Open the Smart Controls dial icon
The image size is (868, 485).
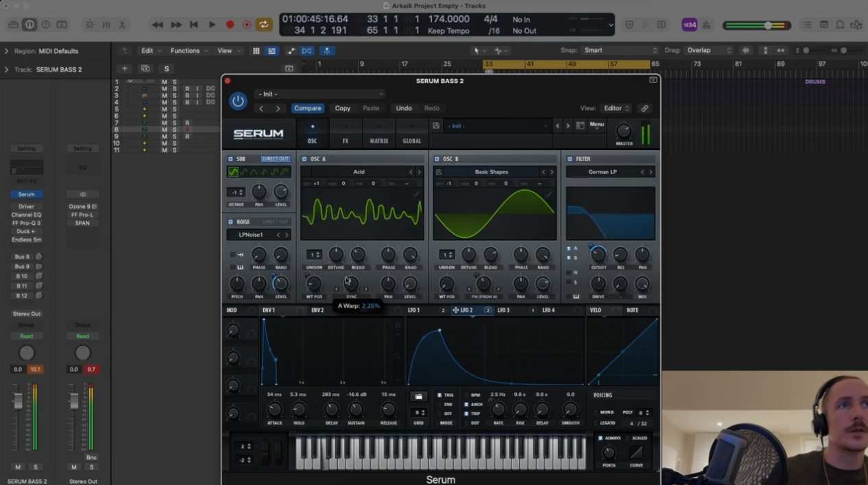point(90,25)
